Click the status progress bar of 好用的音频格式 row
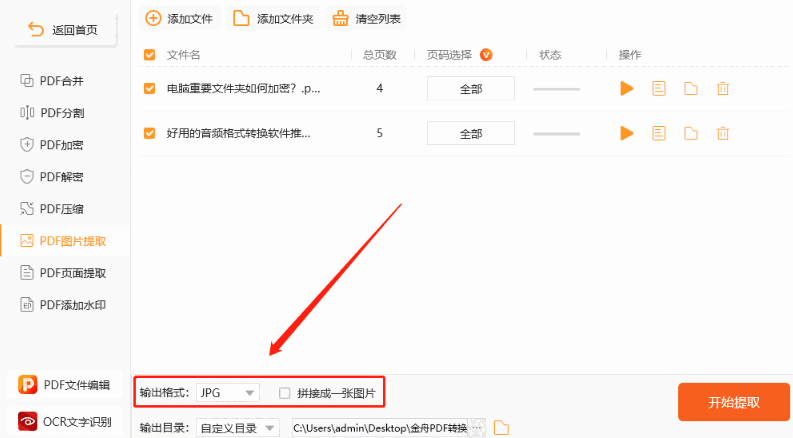The height and width of the screenshot is (438, 793). 556,134
